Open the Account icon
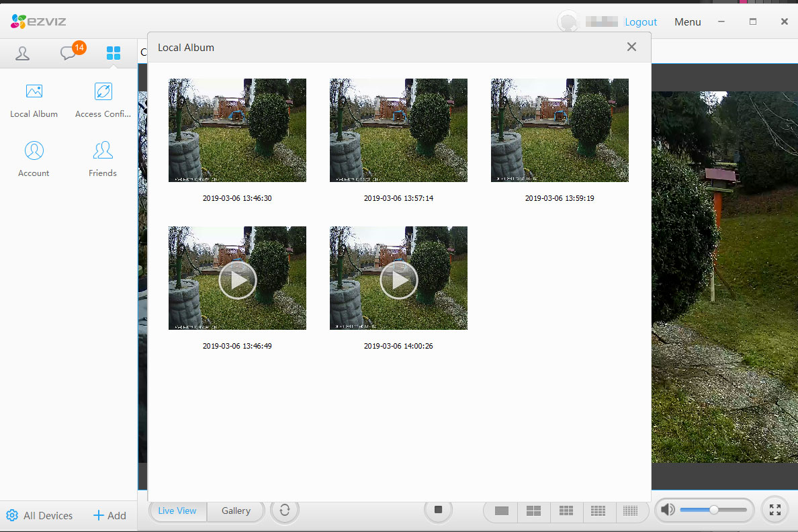 [x=34, y=150]
